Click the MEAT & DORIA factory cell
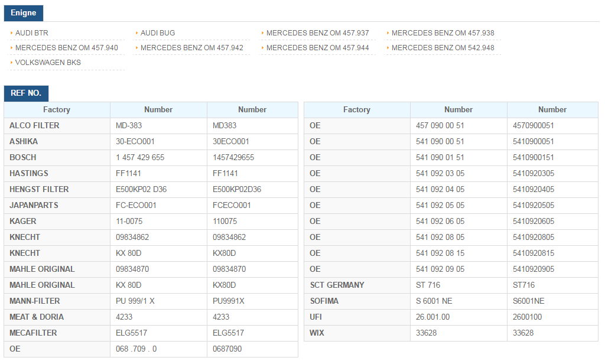Screen dimensions: 605x364 pos(57,317)
